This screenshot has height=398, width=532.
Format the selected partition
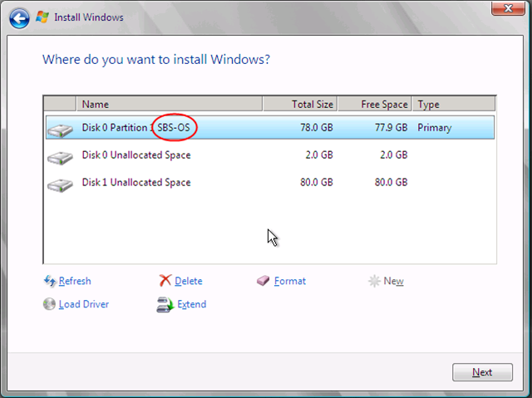(290, 281)
